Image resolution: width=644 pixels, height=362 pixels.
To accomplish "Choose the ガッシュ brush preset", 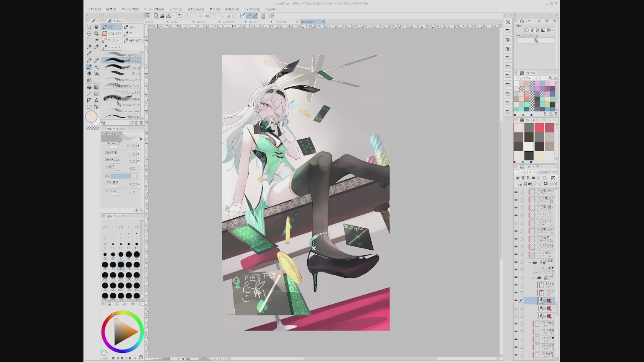I will (122, 74).
